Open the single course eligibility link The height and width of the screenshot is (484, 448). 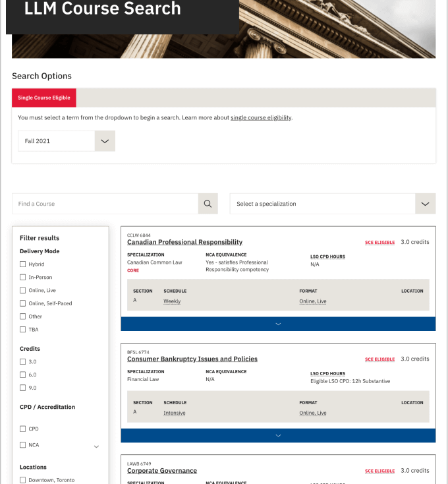pyautogui.click(x=261, y=117)
